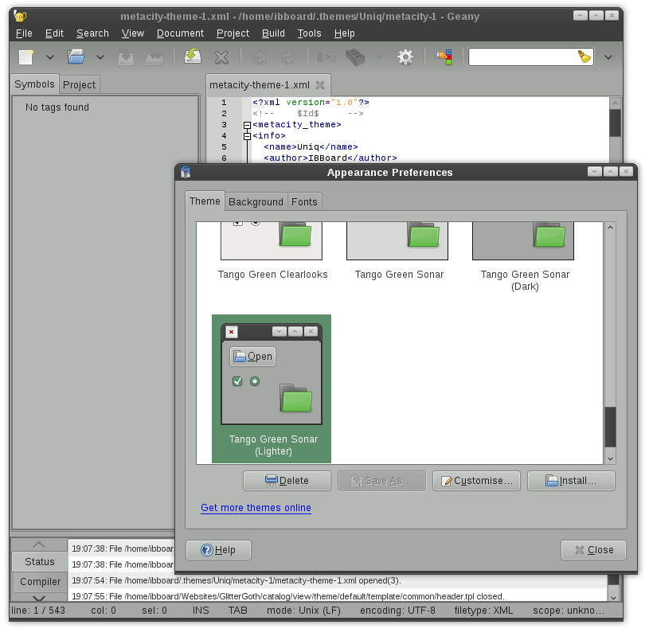This screenshot has height=644, width=649.
Task: Open the new file dropdown arrow
Action: [x=50, y=57]
